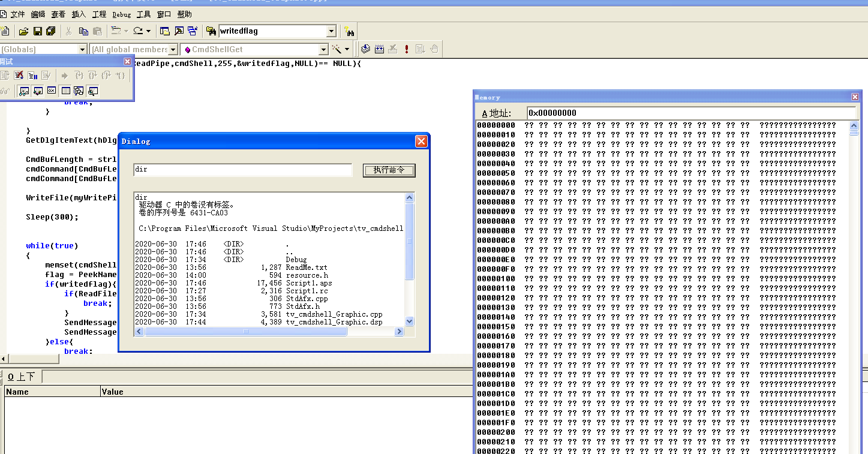Toggle the Registers window button

tap(52, 91)
